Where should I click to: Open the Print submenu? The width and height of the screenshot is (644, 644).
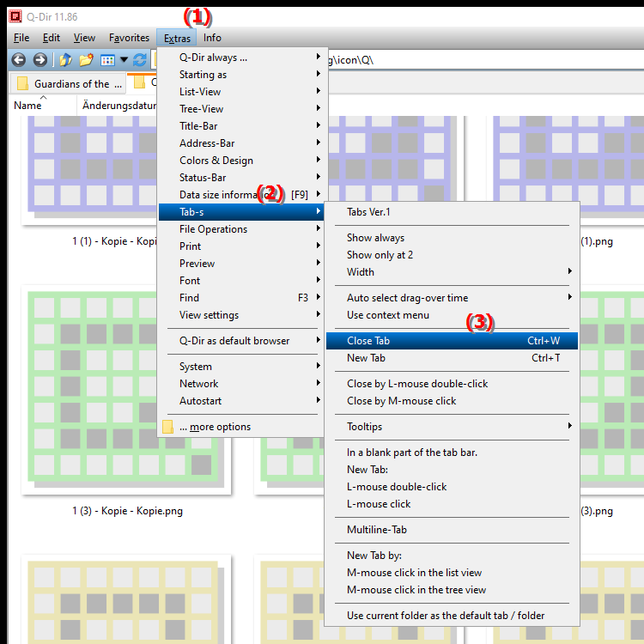pos(241,246)
